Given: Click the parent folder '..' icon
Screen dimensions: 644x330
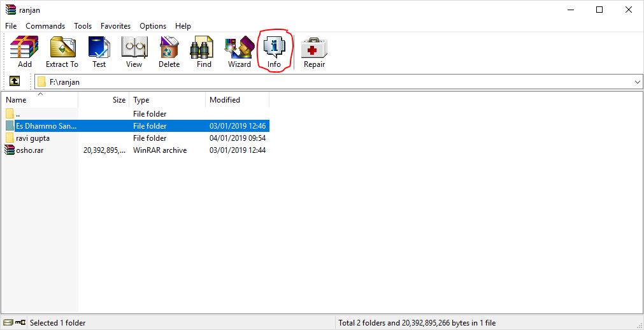Looking at the screenshot, I should (x=10, y=113).
